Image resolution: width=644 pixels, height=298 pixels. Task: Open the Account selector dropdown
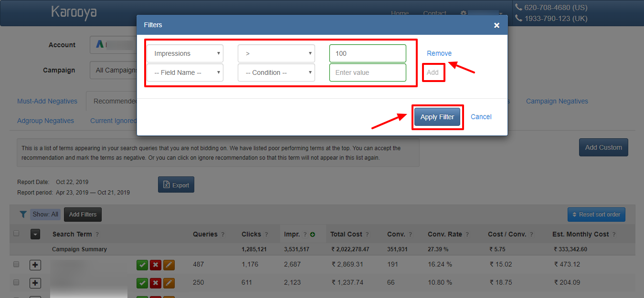[x=114, y=45]
